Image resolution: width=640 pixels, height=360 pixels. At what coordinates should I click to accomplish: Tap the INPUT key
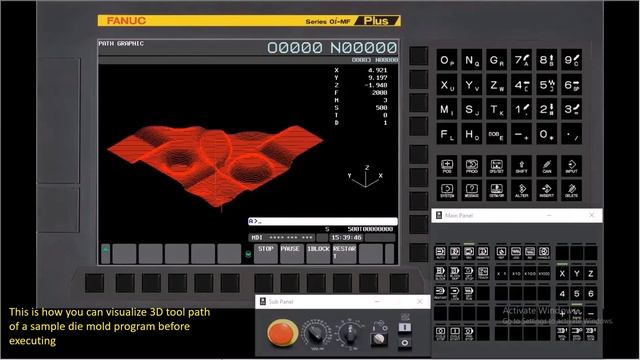pyautogui.click(x=571, y=166)
